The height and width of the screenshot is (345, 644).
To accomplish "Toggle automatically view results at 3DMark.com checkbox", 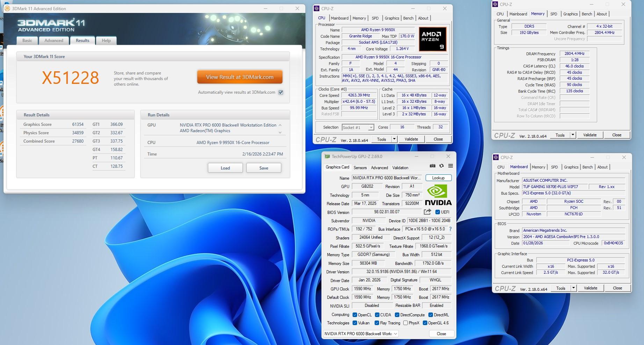I will (281, 92).
